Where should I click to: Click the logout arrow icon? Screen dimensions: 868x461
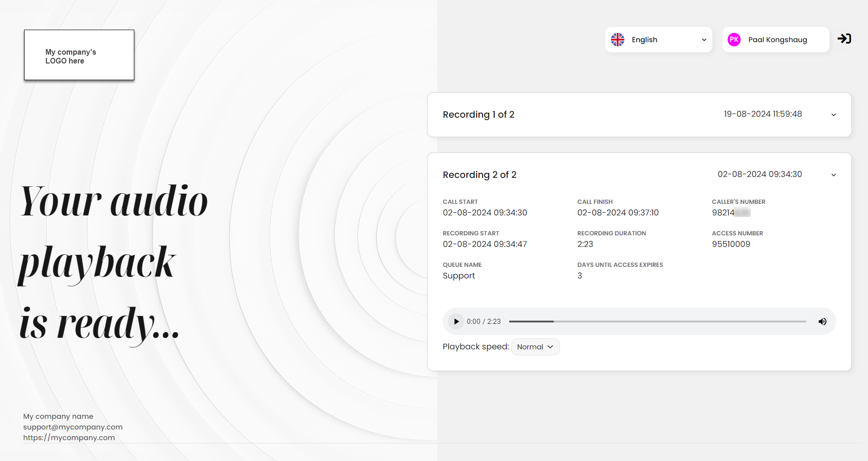[x=844, y=39]
